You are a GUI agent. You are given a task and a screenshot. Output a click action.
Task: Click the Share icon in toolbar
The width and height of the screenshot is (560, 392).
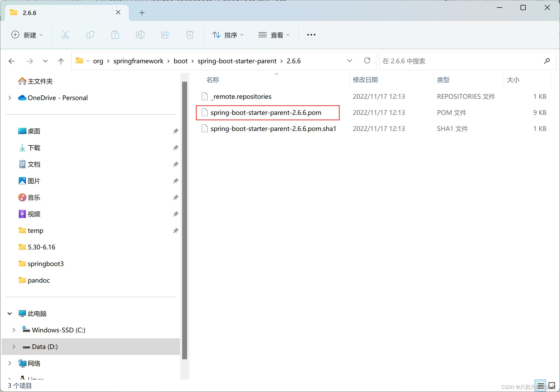[x=165, y=35]
